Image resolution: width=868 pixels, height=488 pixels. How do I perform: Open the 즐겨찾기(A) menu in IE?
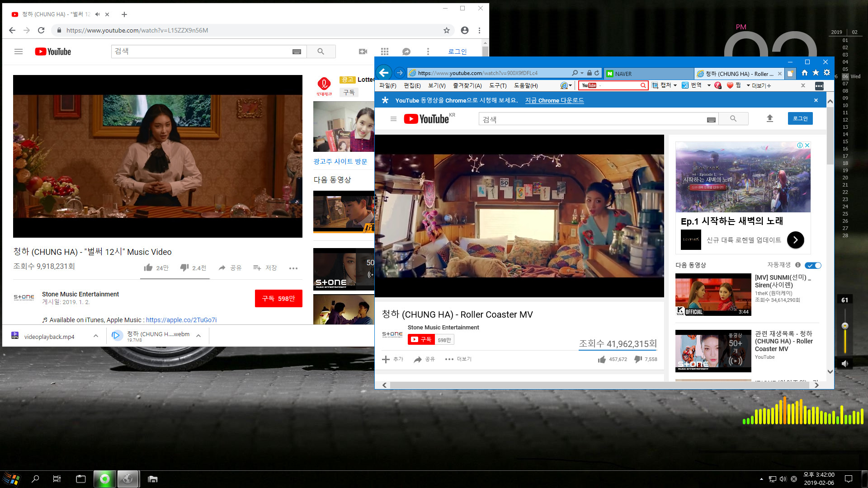467,85
